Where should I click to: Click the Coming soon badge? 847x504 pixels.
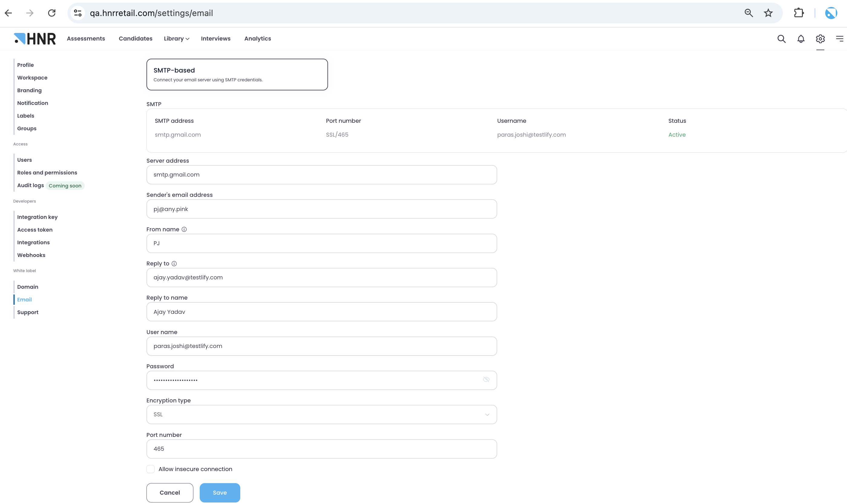[x=65, y=186]
